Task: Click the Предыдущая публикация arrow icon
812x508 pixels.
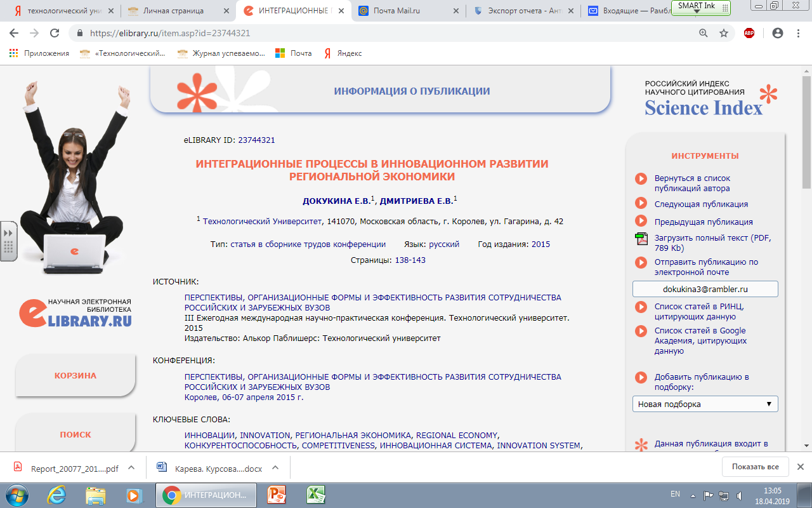Action: [x=641, y=221]
